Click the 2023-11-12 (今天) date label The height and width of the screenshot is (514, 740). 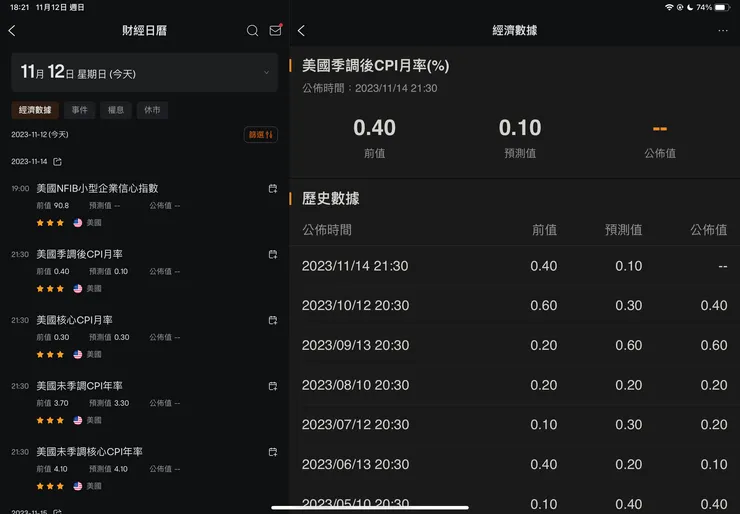40,135
